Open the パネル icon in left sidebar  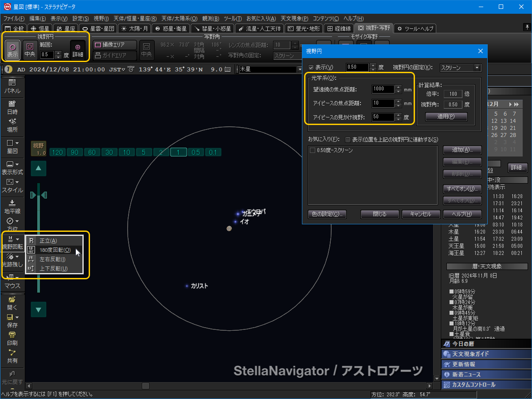(x=12, y=86)
